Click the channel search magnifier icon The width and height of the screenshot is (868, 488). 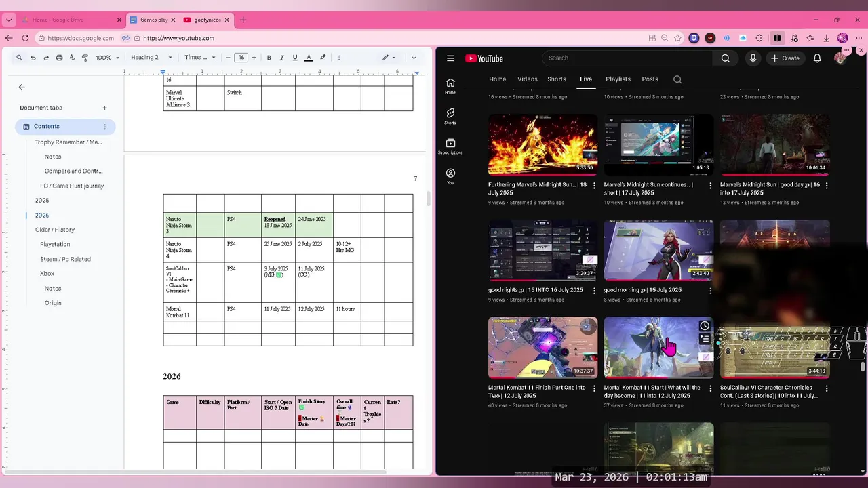coord(677,79)
